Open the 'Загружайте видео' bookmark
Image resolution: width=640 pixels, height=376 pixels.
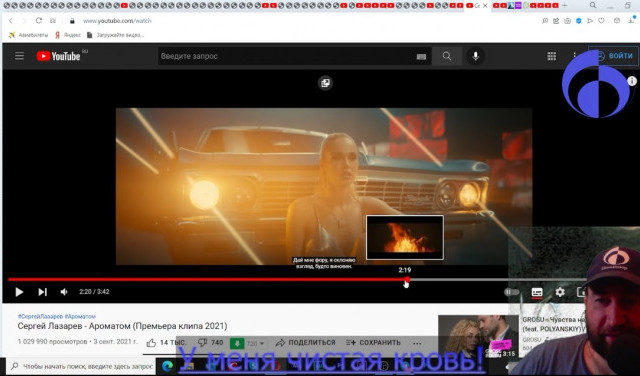(116, 35)
